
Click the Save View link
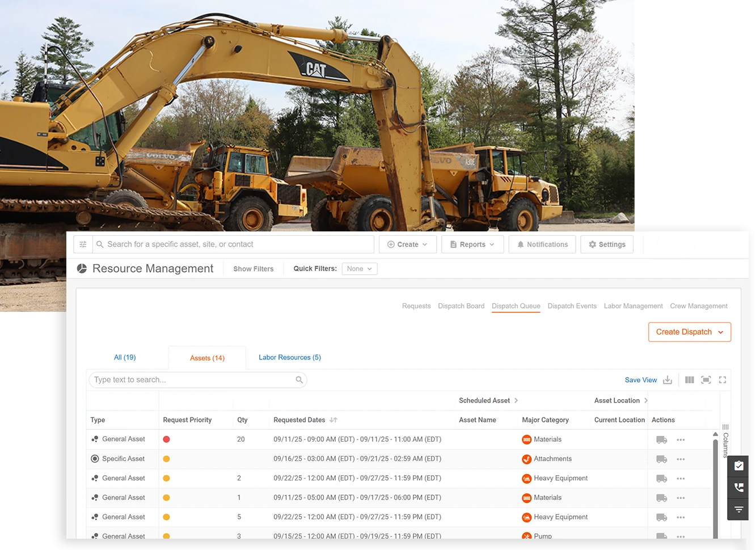[x=641, y=380]
